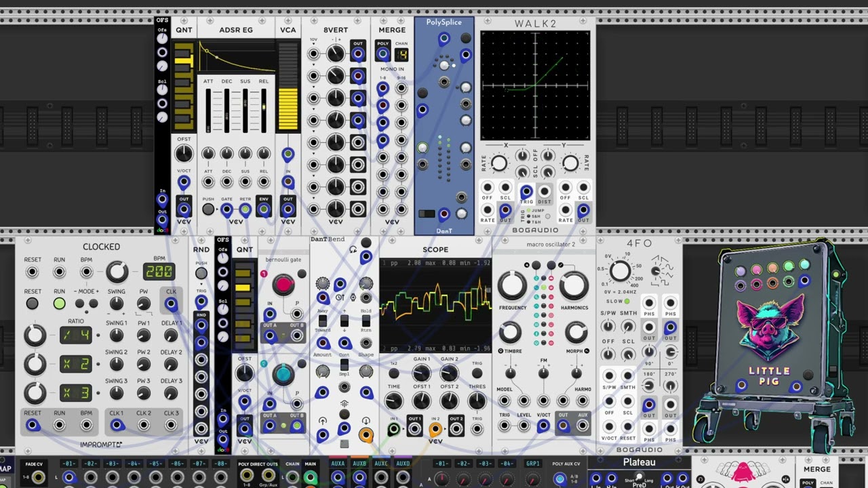Click the REL slider on ADSR EG
The image size is (868, 488).
264,110
